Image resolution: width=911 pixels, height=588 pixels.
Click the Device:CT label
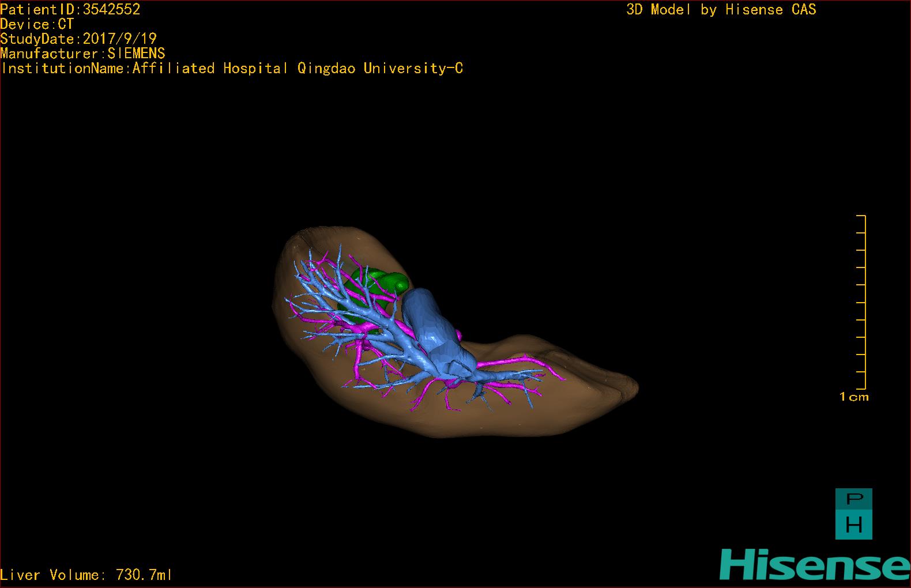[37, 24]
